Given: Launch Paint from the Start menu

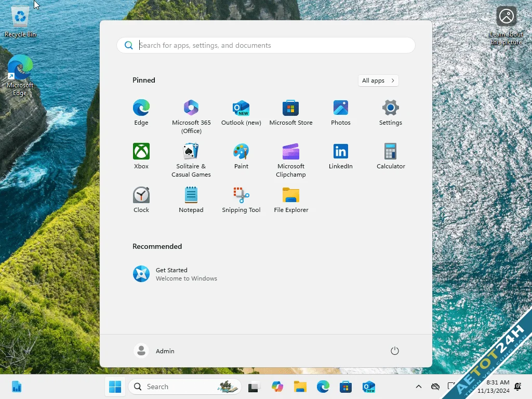Looking at the screenshot, I should pos(241,155).
